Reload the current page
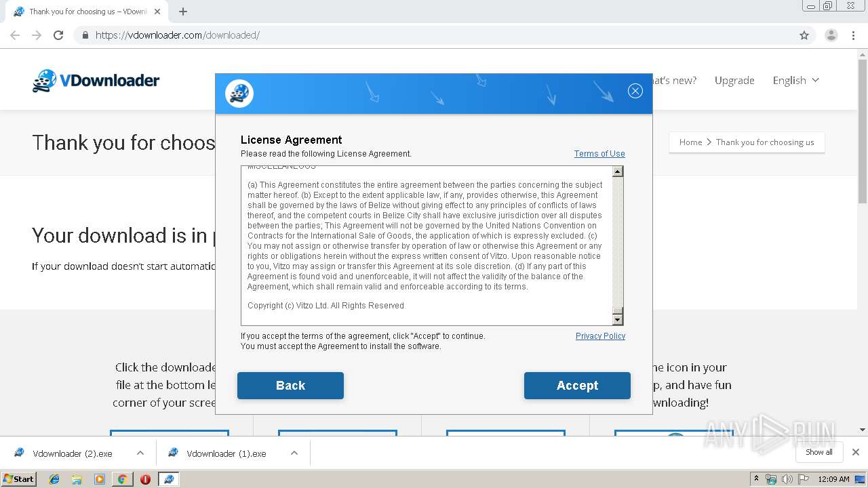Image resolution: width=868 pixels, height=488 pixels. coord(58,35)
